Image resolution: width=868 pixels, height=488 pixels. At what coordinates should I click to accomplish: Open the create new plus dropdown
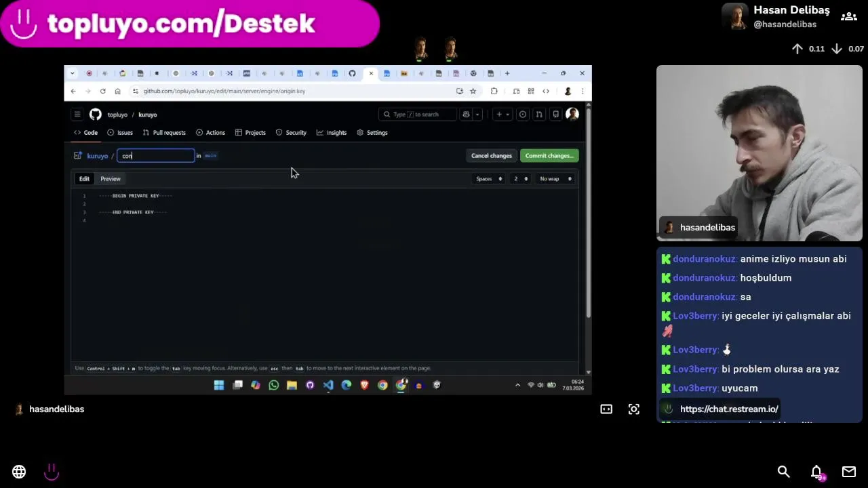click(x=502, y=115)
